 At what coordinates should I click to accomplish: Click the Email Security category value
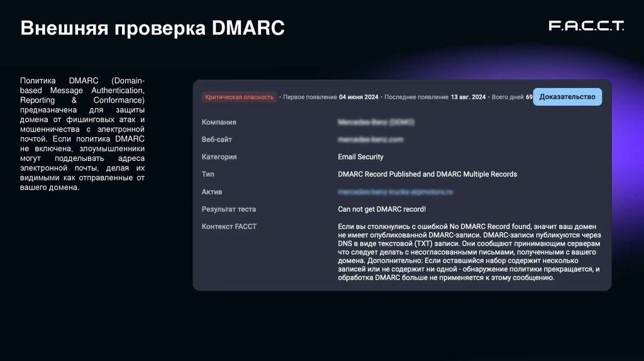pos(360,157)
